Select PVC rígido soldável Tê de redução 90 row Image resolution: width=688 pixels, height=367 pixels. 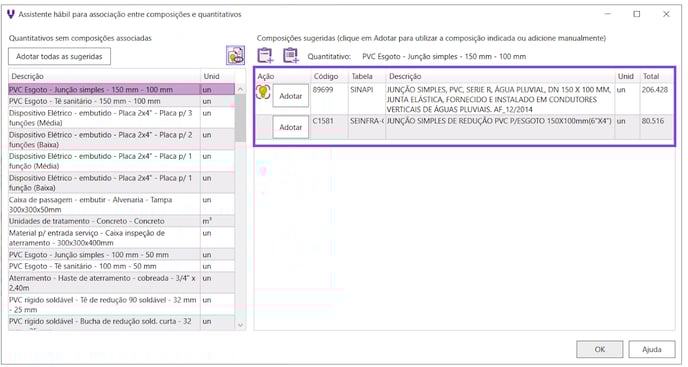(x=122, y=305)
